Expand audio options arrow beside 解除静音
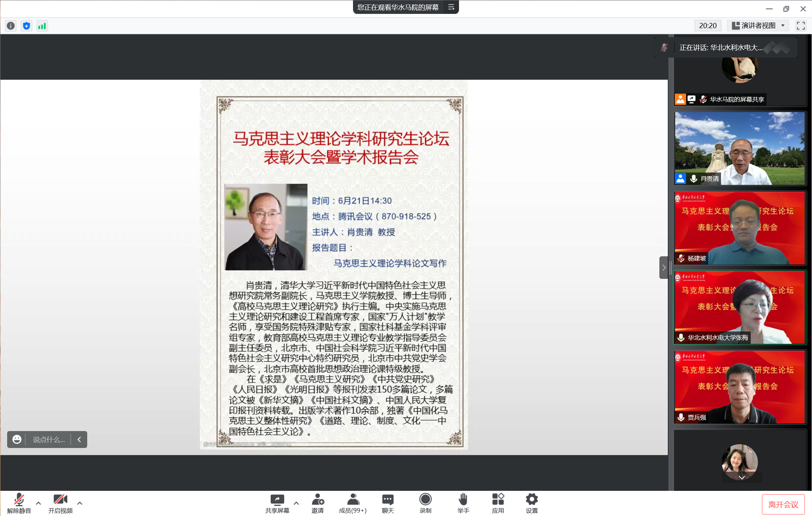Viewport: 812px width, 516px height. point(38,503)
